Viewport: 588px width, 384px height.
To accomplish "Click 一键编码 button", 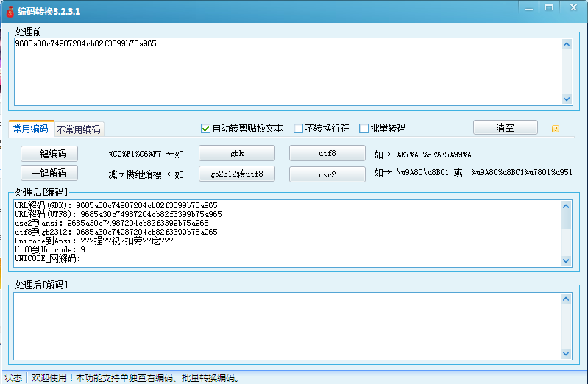I will [49, 154].
